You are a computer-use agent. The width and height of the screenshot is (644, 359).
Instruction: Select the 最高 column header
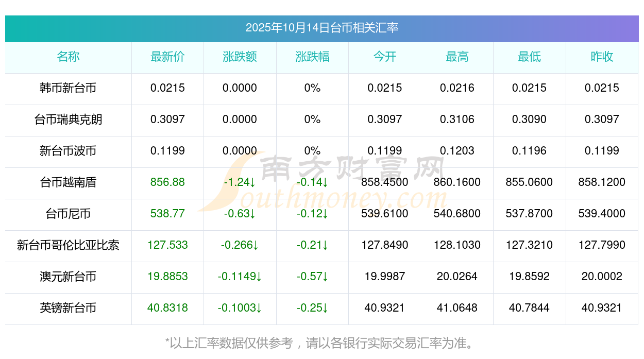pos(457,57)
